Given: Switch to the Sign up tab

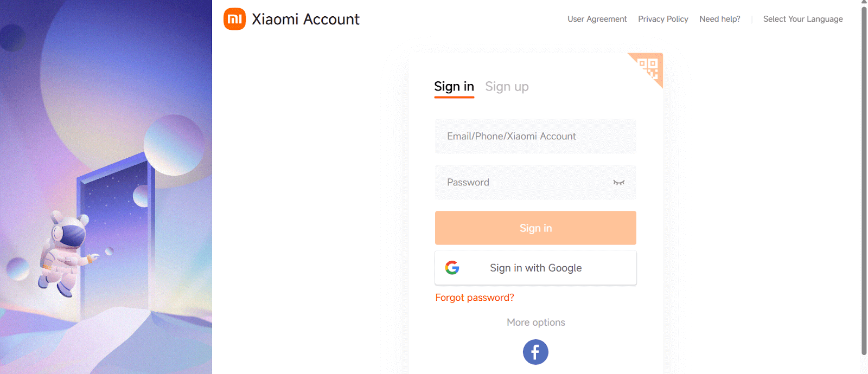Looking at the screenshot, I should (x=507, y=87).
